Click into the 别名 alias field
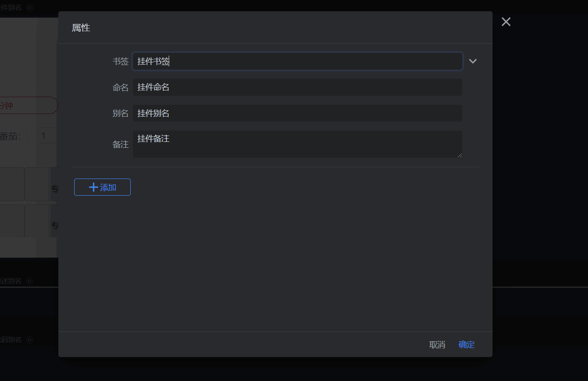The image size is (588, 381). coord(297,113)
